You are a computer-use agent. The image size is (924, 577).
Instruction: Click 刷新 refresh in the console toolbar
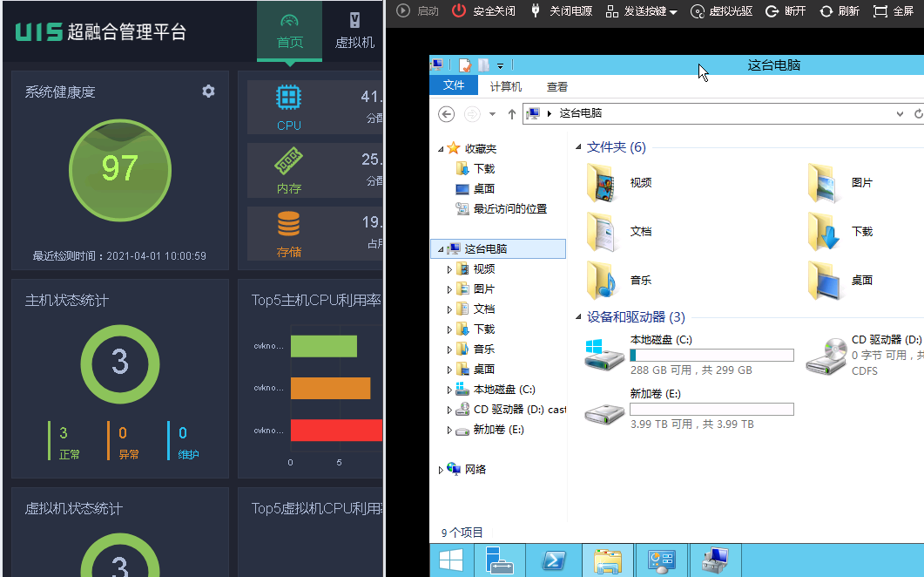point(840,11)
